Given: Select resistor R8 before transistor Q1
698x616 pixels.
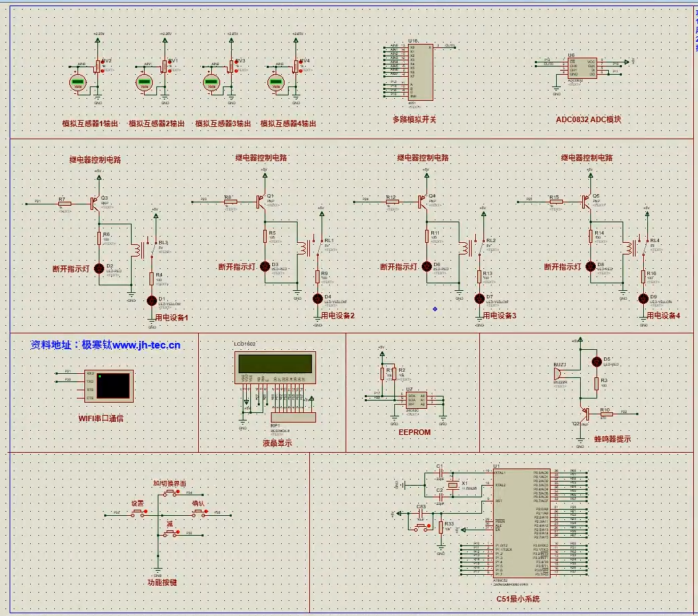Looking at the screenshot, I should [x=230, y=202].
